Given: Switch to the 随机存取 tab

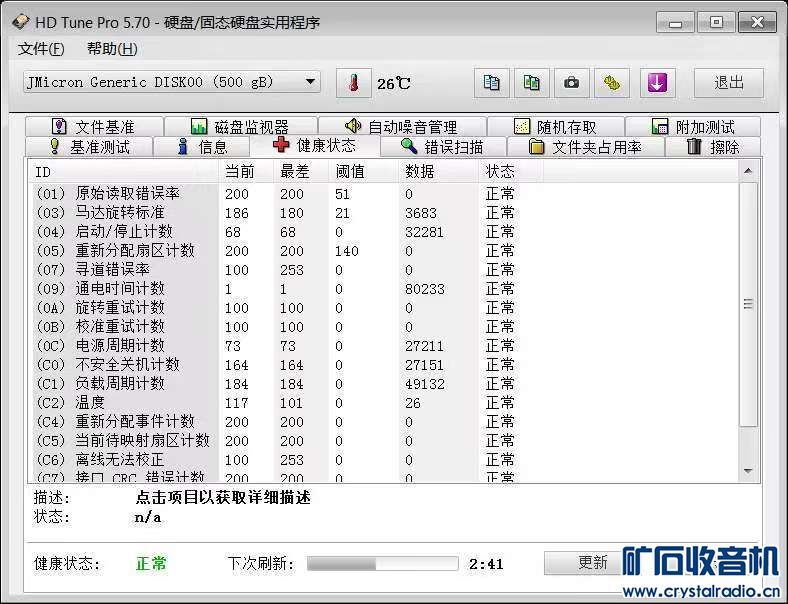Looking at the screenshot, I should 556,127.
